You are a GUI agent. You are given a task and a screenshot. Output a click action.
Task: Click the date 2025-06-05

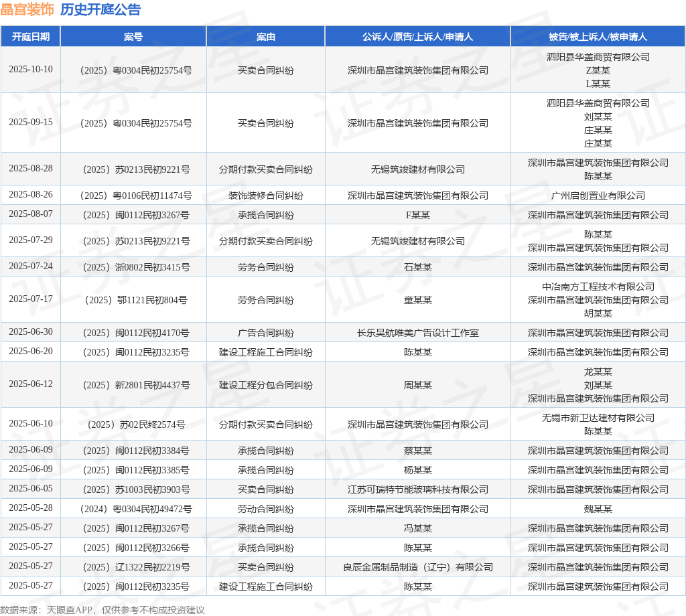[31, 489]
